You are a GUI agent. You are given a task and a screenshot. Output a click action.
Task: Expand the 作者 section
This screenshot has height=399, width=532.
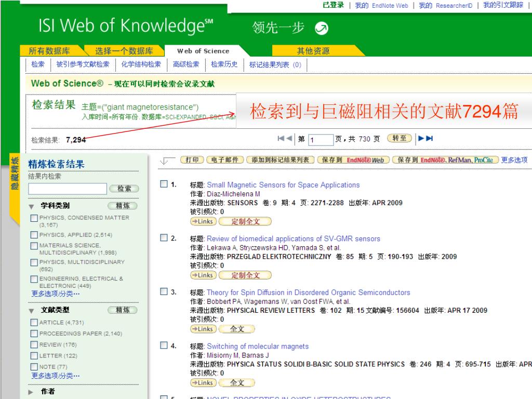(31, 392)
